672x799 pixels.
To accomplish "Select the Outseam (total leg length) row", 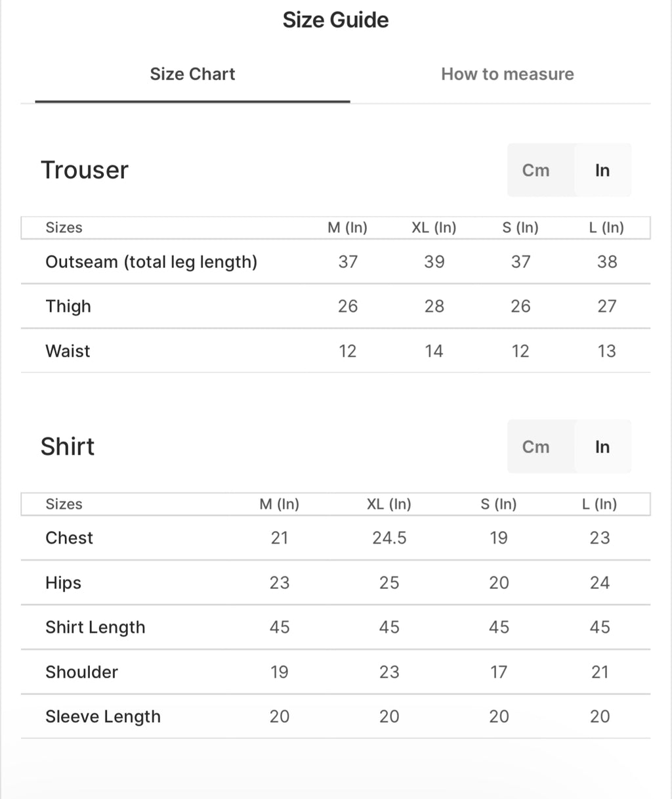I will coord(151,262).
